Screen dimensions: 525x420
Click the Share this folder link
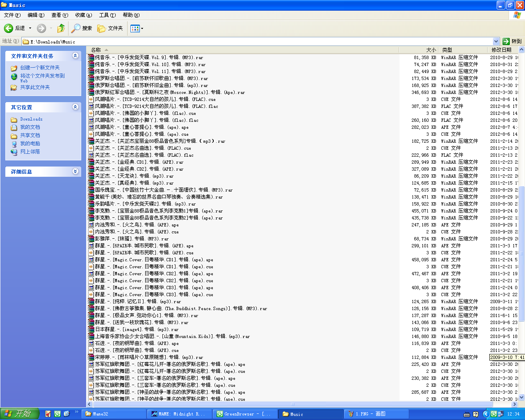(35, 87)
